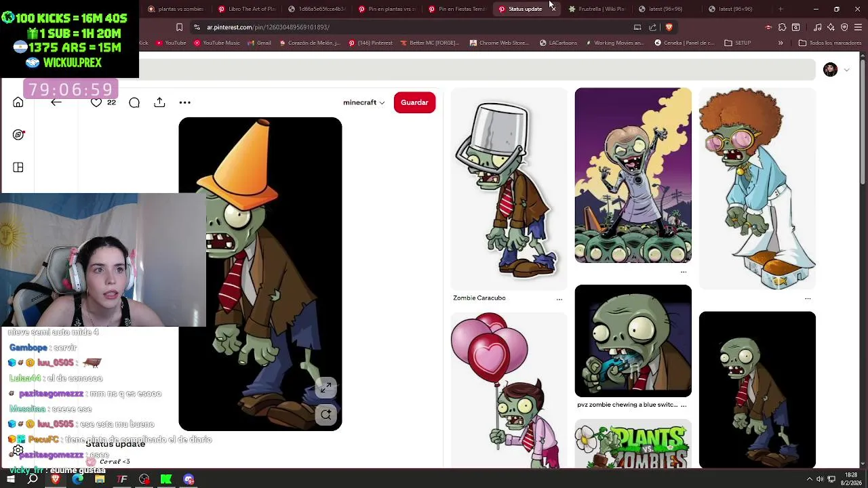Show hidden system tray icons
Viewport: 868px width, 488px height.
(809, 479)
